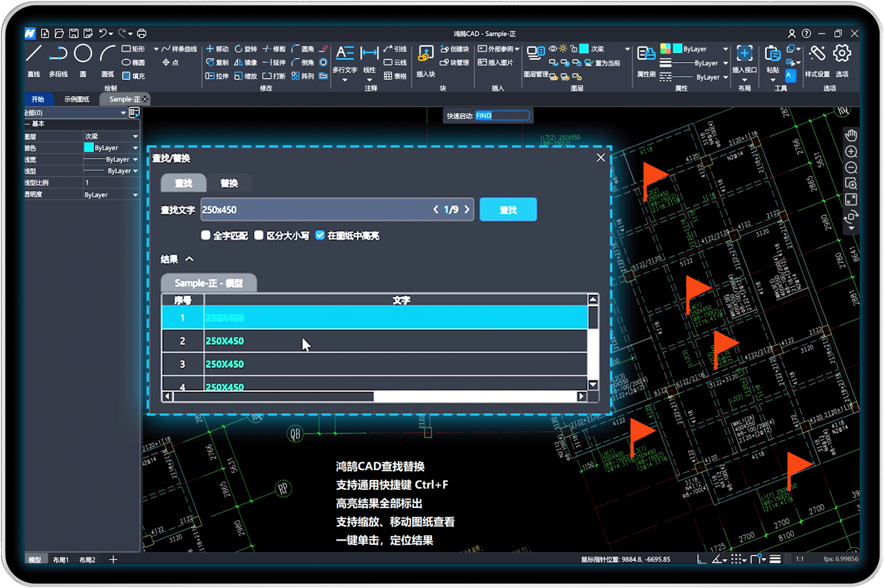The image size is (884, 588).
Task: Go to previous search match arrow
Action: [x=436, y=210]
